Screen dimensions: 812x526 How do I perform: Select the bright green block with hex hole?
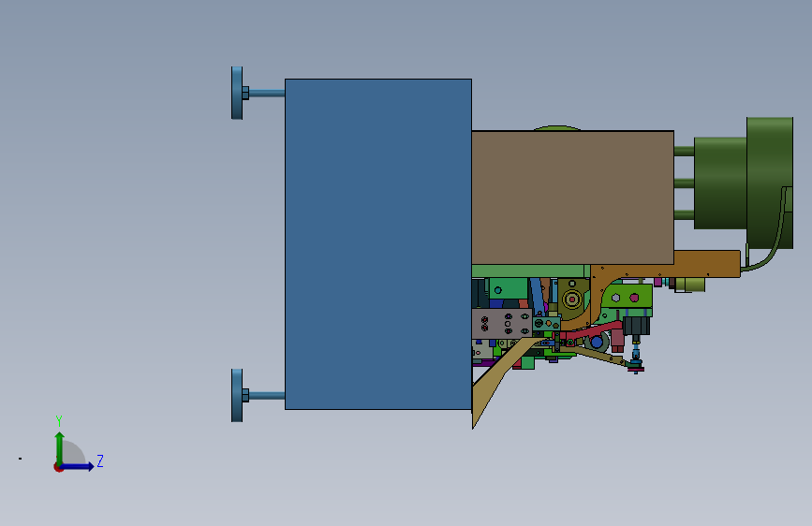tap(626, 298)
